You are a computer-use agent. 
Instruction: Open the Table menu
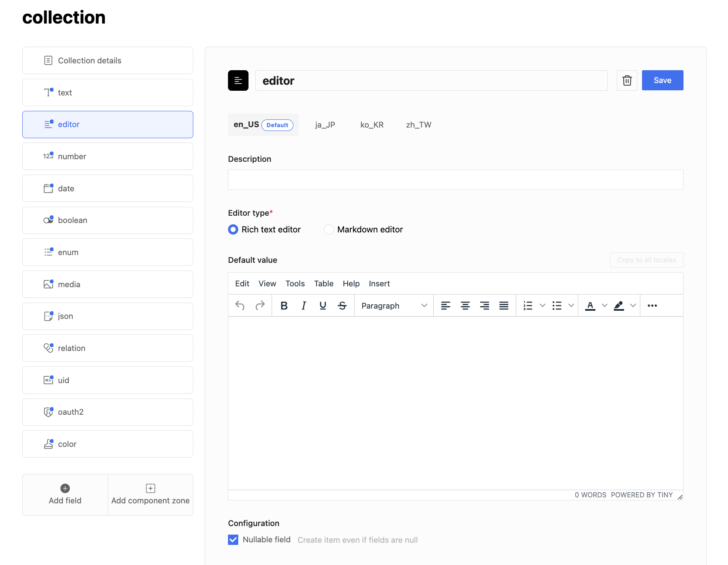[324, 284]
